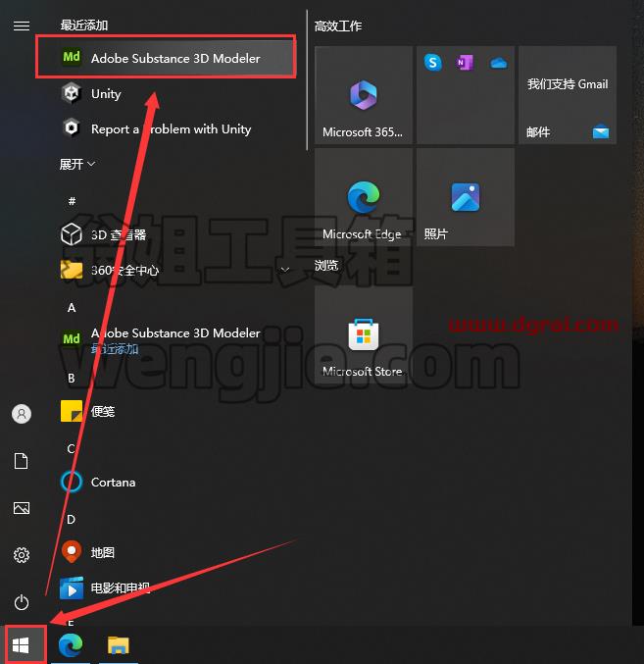644x664 pixels.
Task: Expand the 360安全中心 folder chevron
Action: coord(285,270)
